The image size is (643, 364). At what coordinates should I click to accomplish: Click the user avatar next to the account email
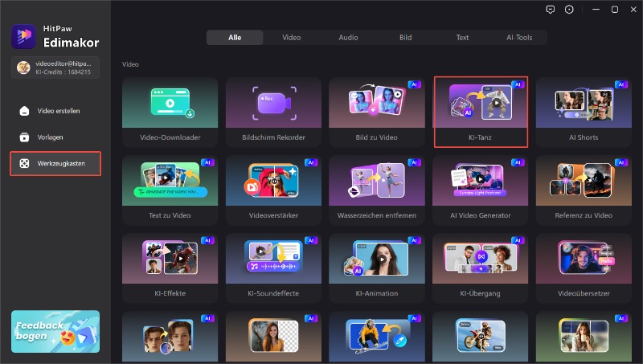coord(24,67)
